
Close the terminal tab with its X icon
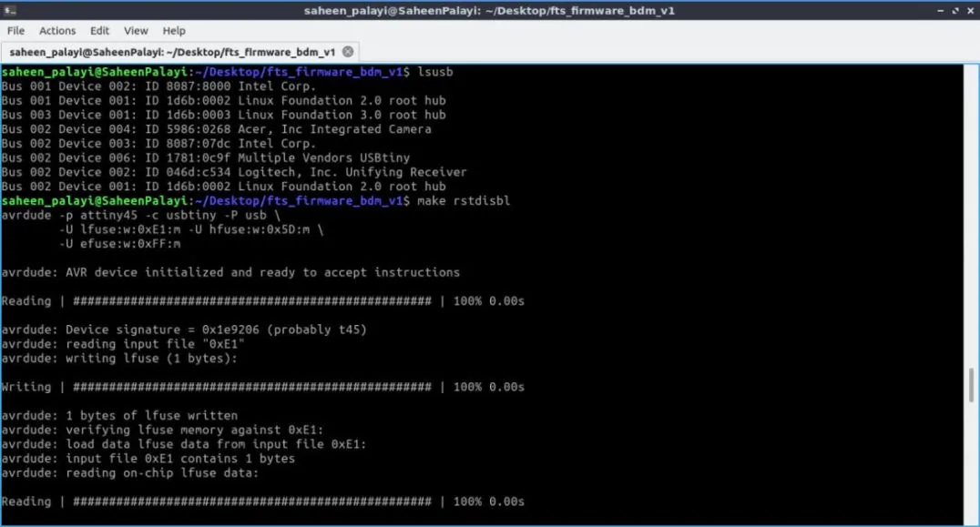click(348, 52)
